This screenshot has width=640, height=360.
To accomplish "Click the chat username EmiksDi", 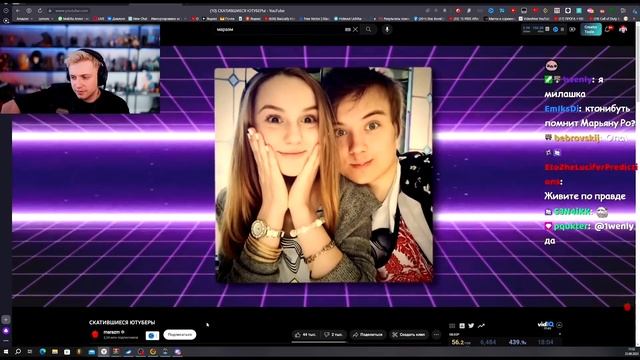I will (562, 109).
